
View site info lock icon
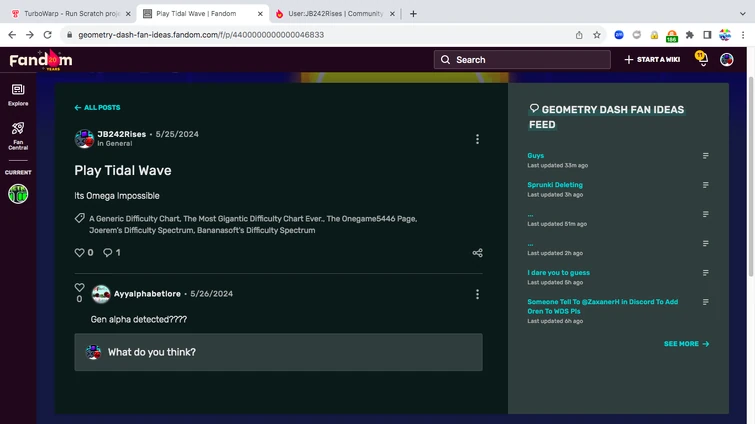pyautogui.click(x=69, y=35)
